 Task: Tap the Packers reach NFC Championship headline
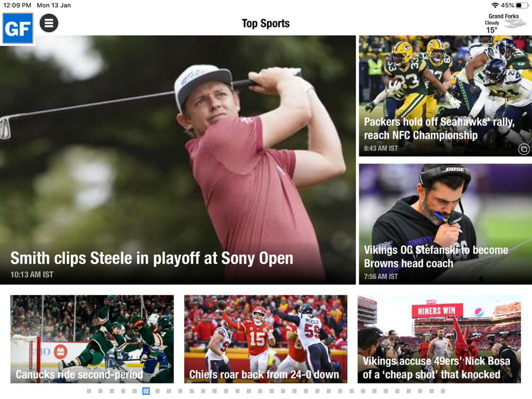[439, 128]
